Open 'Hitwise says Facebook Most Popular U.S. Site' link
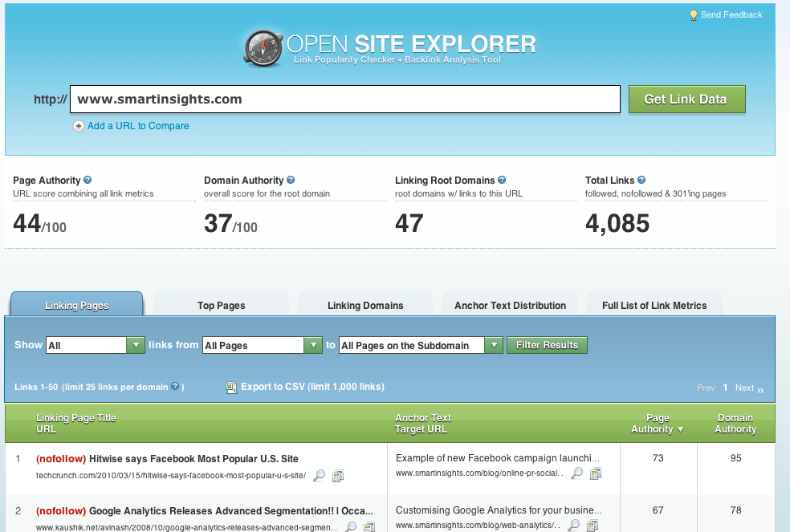The image size is (790, 532). point(193,458)
